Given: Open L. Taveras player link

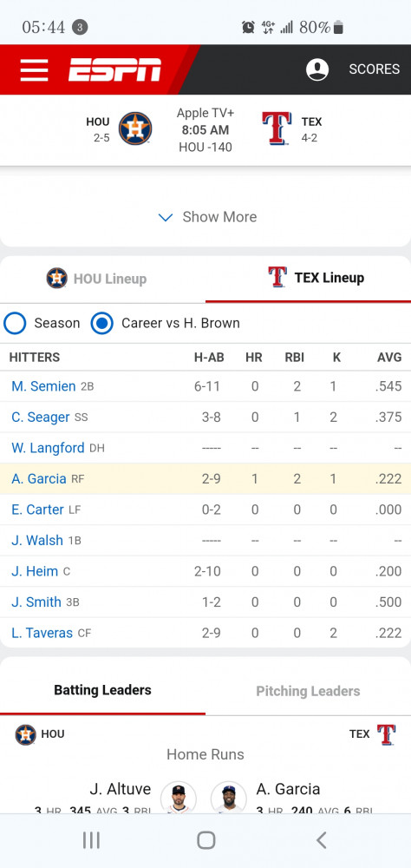Looking at the screenshot, I should click(x=42, y=633).
